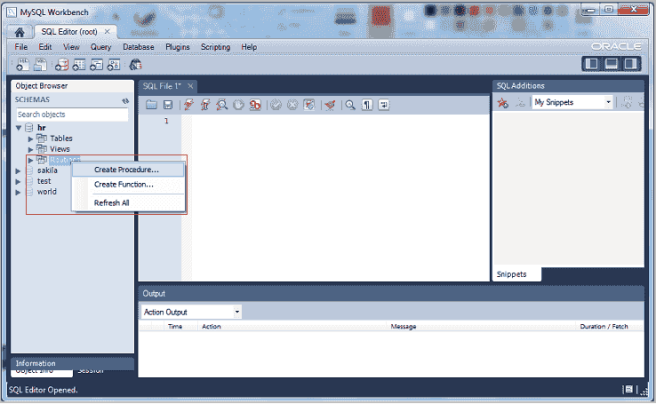The width and height of the screenshot is (656, 405).
Task: Select the world schema label
Action: click(x=47, y=192)
